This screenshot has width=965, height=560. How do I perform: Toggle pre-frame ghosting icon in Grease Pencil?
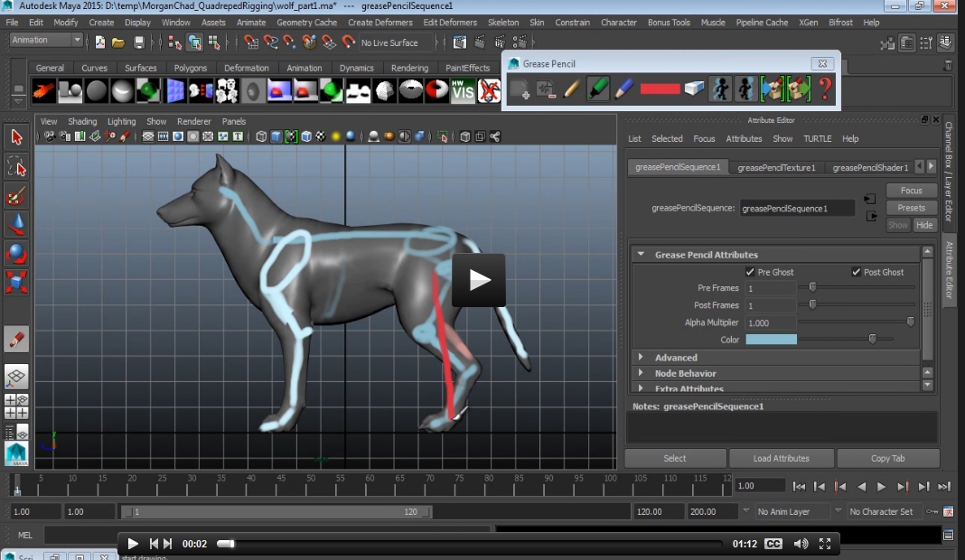[720, 89]
